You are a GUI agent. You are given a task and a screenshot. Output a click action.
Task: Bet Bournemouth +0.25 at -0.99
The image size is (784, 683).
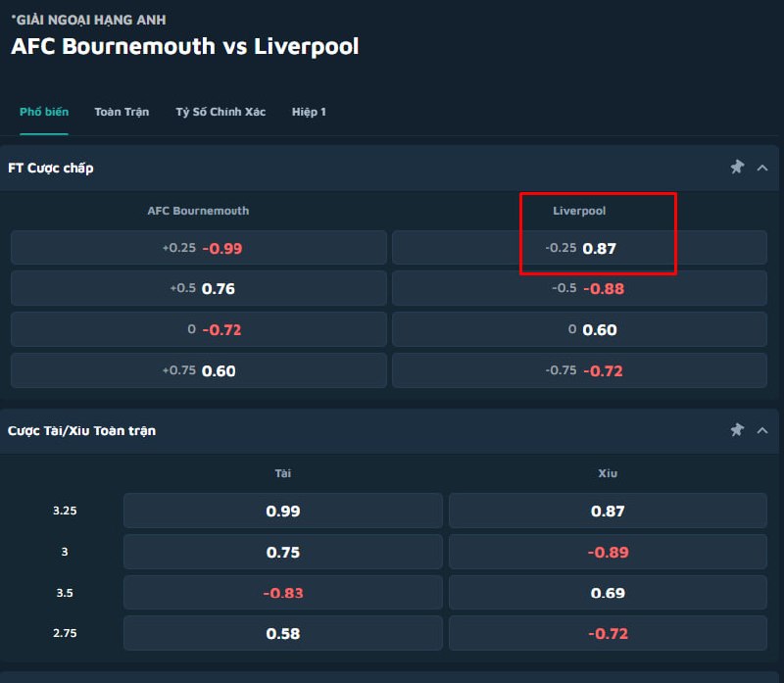coord(199,248)
